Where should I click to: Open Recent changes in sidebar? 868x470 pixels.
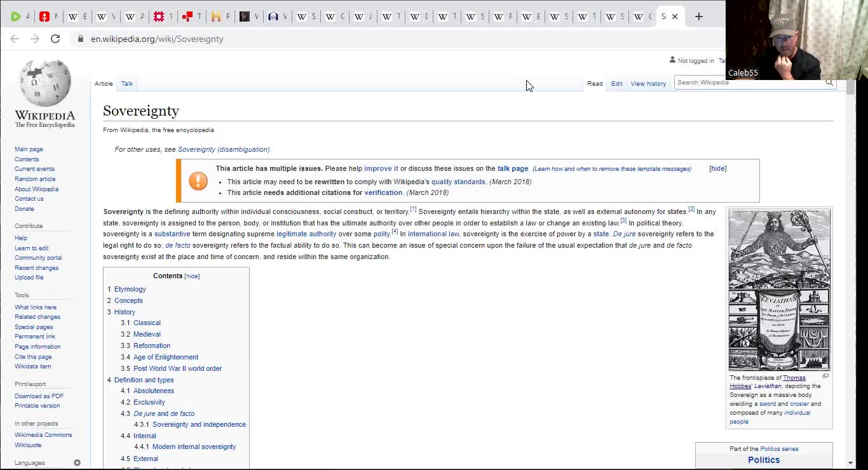36,268
